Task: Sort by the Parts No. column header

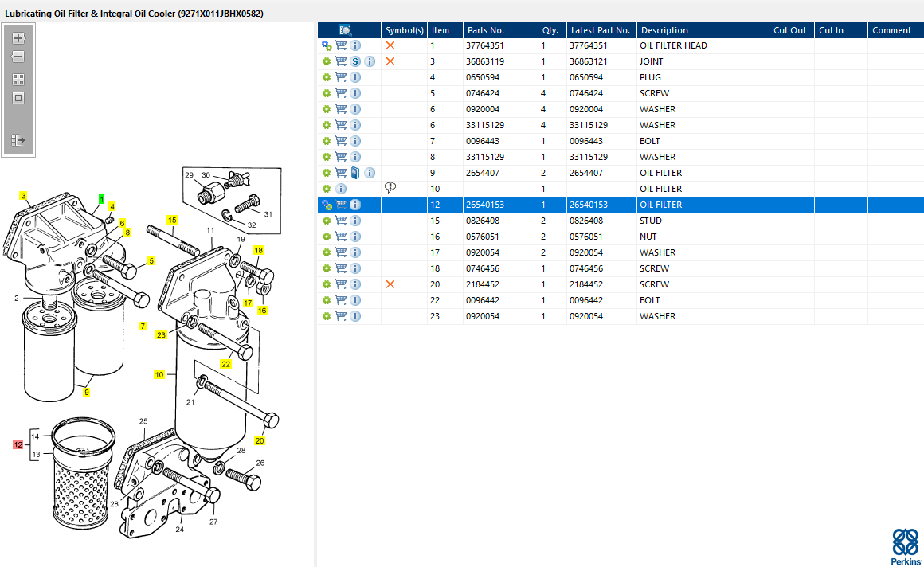Action: click(x=485, y=30)
